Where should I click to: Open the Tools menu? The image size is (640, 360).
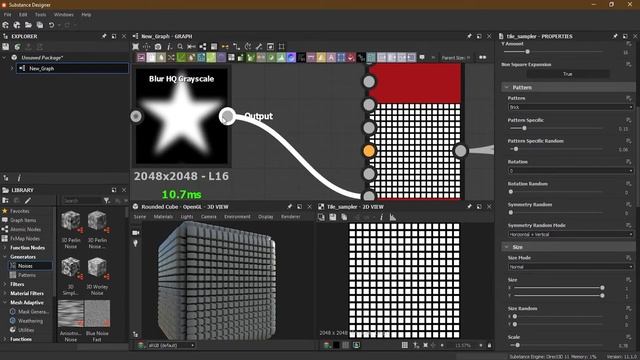40,14
